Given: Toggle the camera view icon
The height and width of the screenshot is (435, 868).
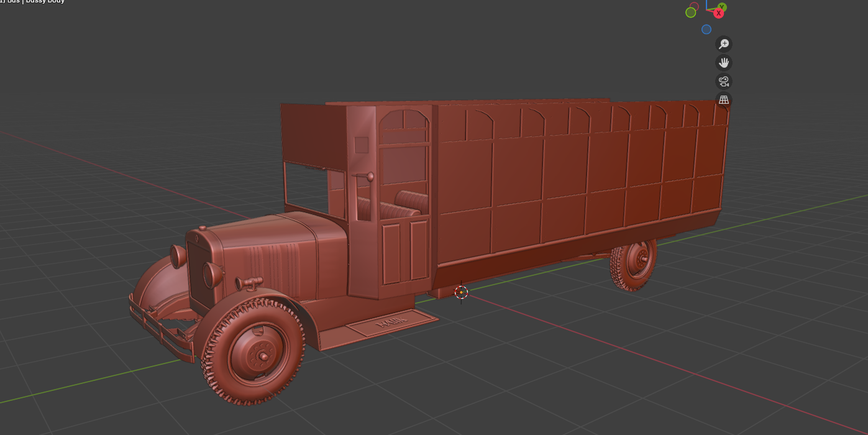Looking at the screenshot, I should pyautogui.click(x=723, y=81).
